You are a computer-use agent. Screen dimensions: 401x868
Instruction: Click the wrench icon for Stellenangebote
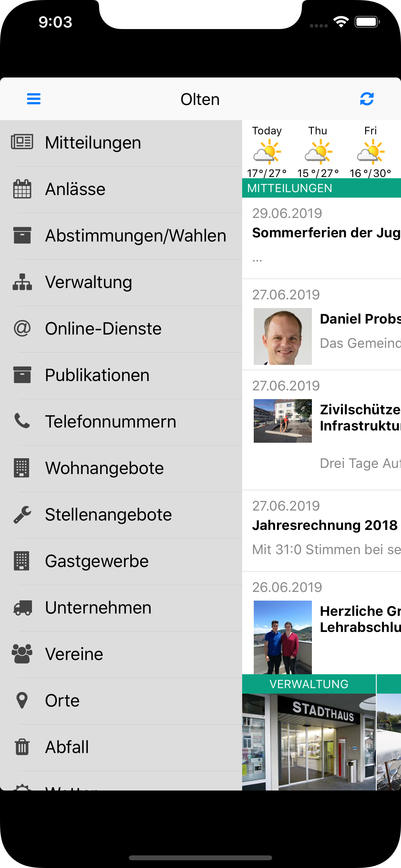coord(22,514)
